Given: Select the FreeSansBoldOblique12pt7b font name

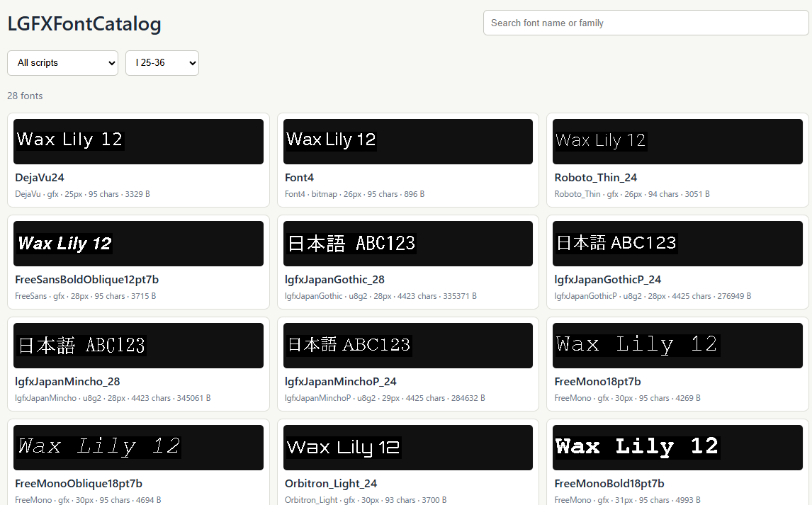Looking at the screenshot, I should click(x=87, y=279).
